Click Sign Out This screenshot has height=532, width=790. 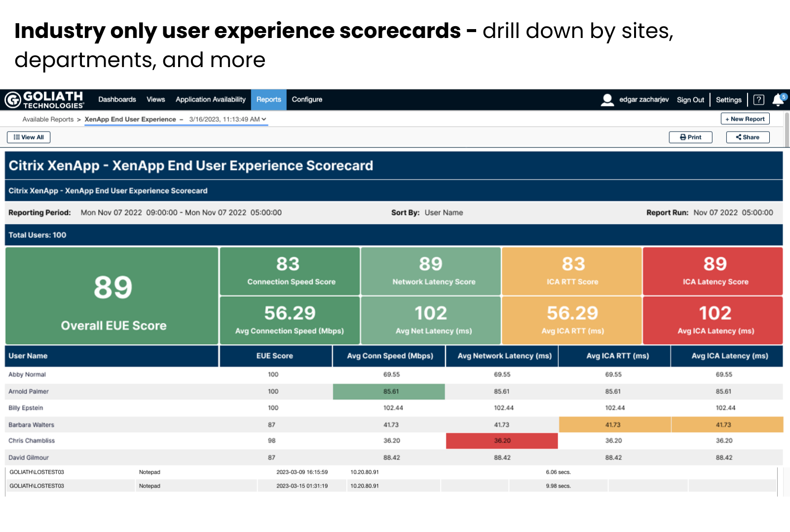click(x=690, y=100)
